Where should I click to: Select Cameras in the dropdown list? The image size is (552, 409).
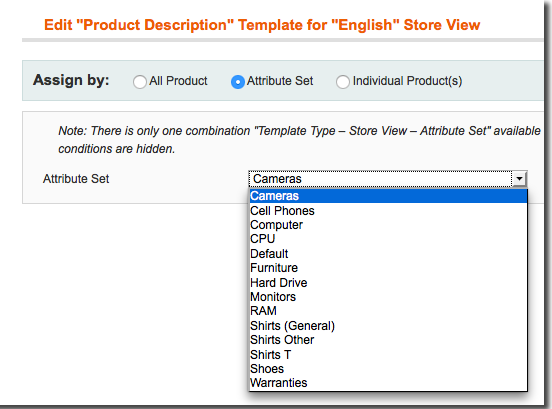click(x=388, y=196)
